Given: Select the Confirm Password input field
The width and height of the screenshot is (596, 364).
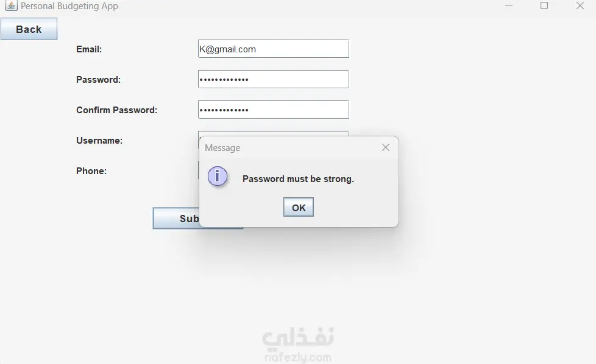Looking at the screenshot, I should point(273,110).
